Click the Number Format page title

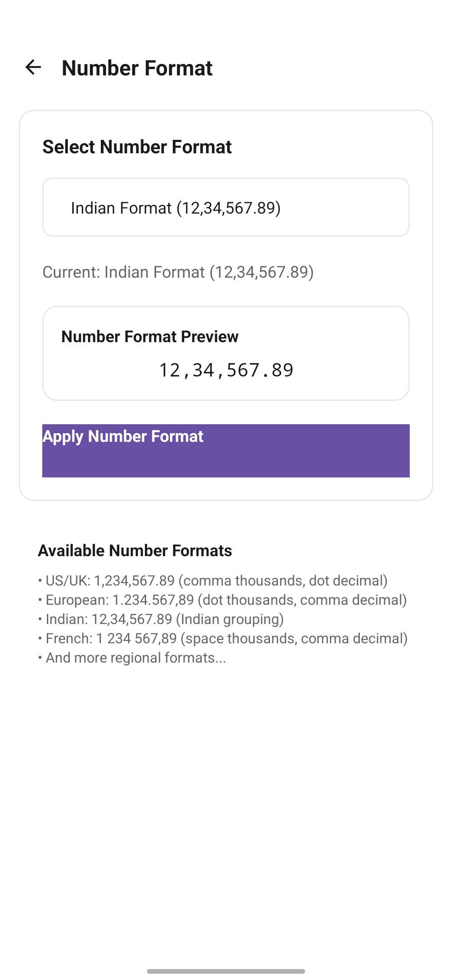tap(137, 68)
